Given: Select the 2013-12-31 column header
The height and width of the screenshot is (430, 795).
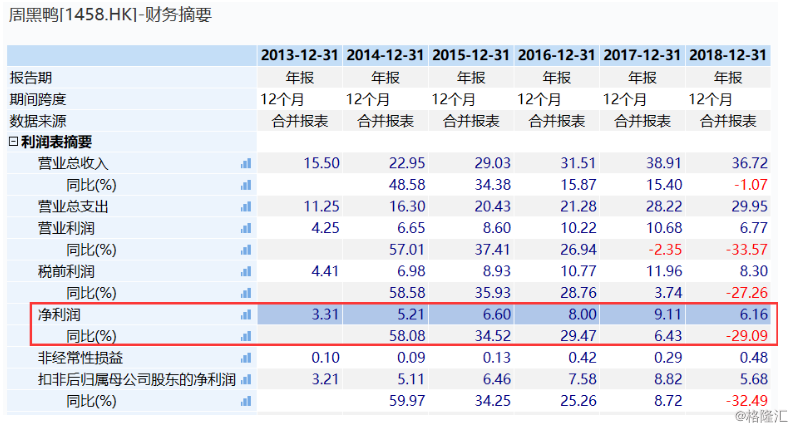Looking at the screenshot, I should (x=300, y=55).
